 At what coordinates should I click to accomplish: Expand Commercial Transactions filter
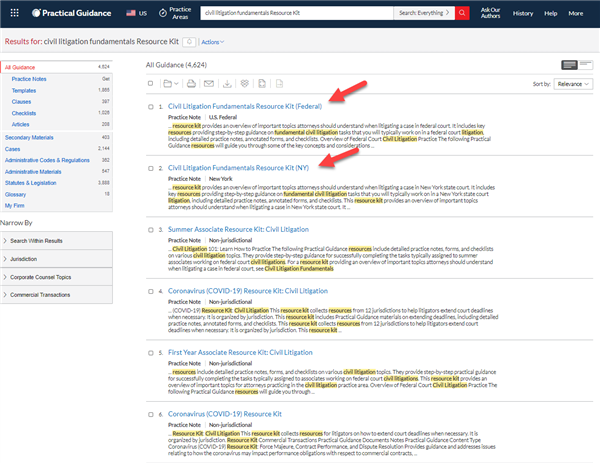coord(56,295)
